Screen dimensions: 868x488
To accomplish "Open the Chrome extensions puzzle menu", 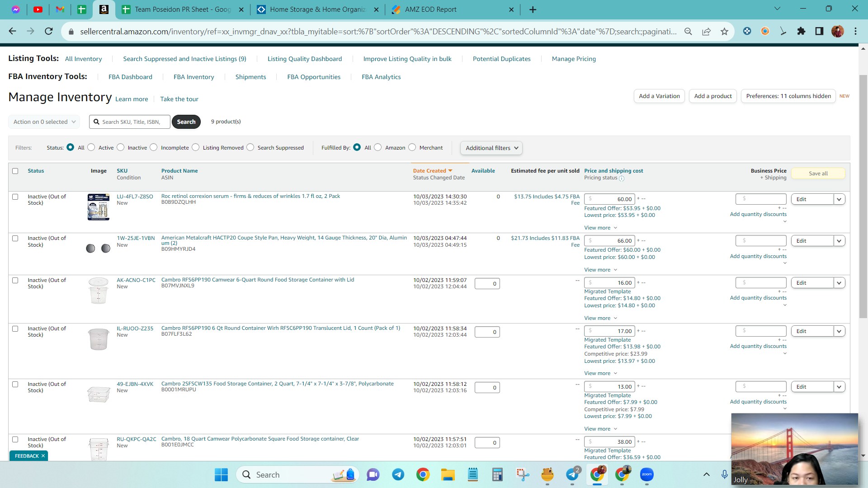I will (x=801, y=31).
